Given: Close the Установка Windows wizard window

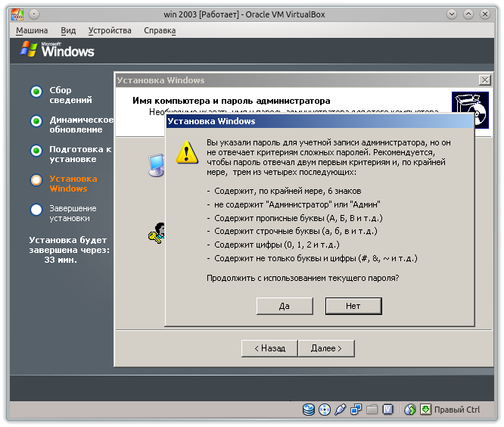Looking at the screenshot, I should coord(485,80).
